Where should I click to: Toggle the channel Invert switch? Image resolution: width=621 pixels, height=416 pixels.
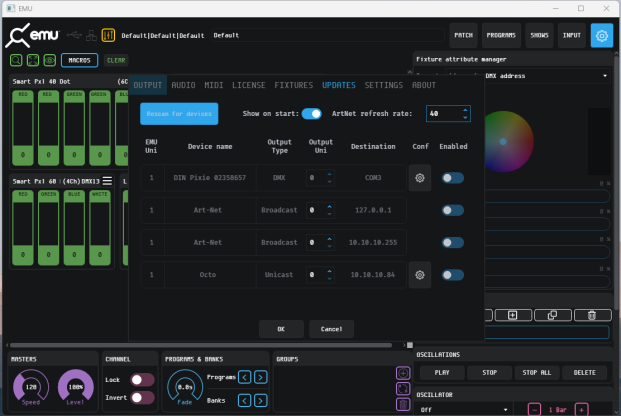coord(143,397)
